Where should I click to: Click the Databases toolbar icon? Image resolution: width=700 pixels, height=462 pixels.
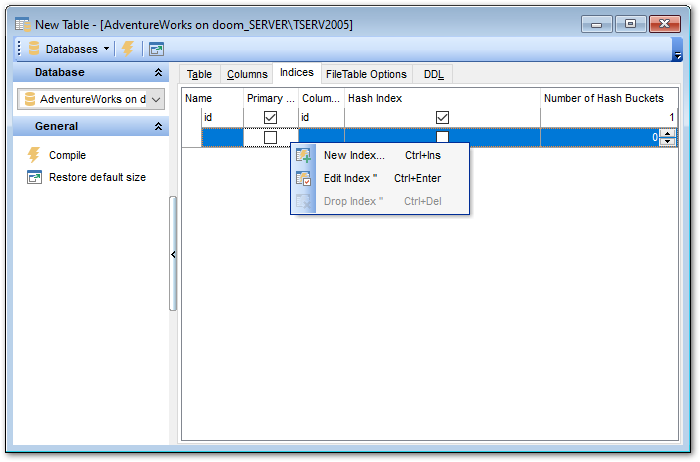[x=34, y=48]
